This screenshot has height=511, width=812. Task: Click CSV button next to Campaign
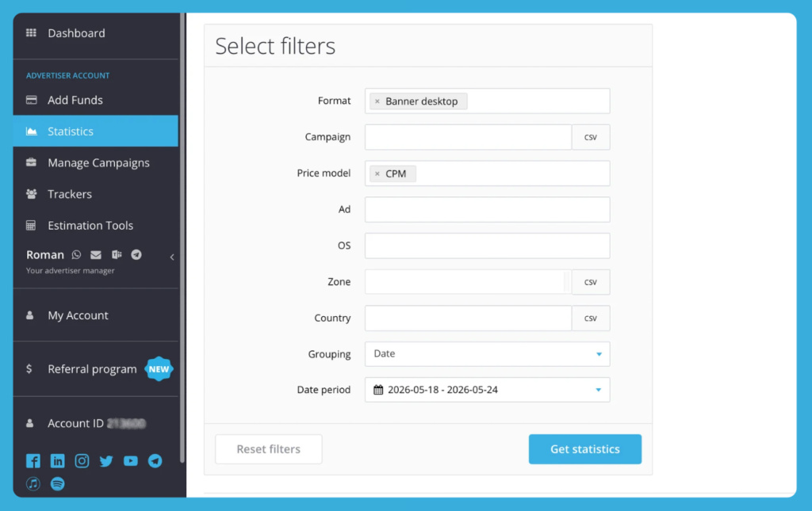click(x=591, y=137)
